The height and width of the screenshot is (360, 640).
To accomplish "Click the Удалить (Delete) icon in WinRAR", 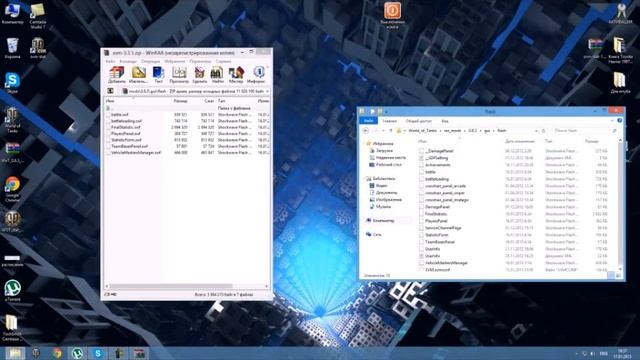I will pyautogui.click(x=200, y=75).
